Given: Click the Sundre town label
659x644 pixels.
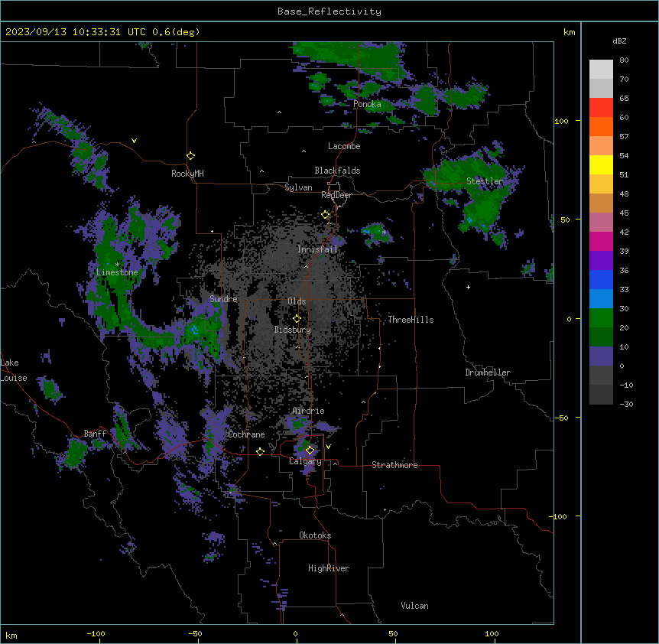Looking at the screenshot, I should (223, 299).
